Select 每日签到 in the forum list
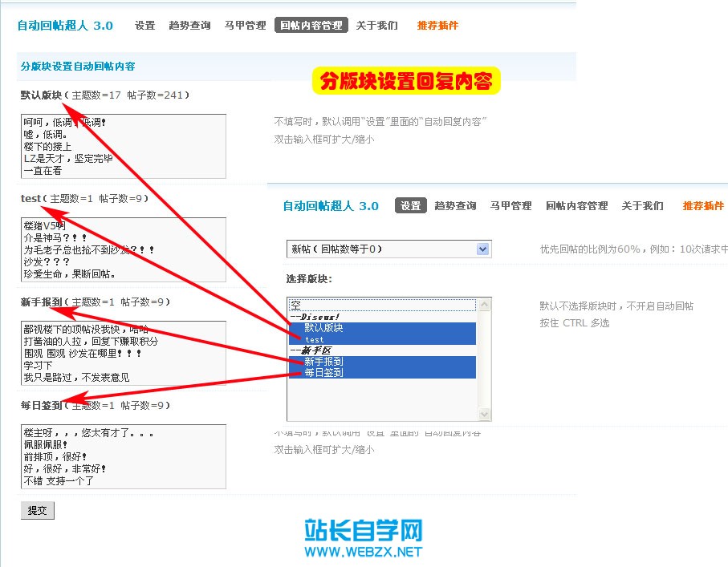Image resolution: width=728 pixels, height=567 pixels. click(337, 372)
